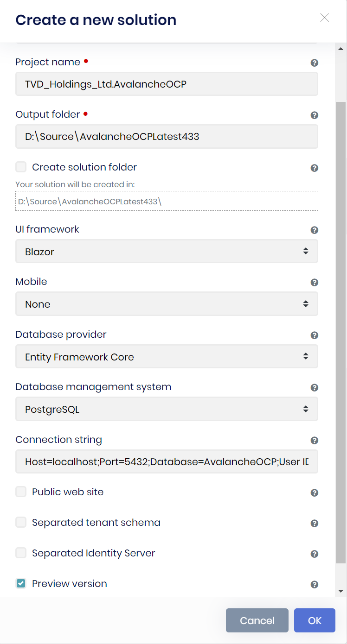The width and height of the screenshot is (347, 644).
Task: Click the Project name input field
Action: click(167, 84)
